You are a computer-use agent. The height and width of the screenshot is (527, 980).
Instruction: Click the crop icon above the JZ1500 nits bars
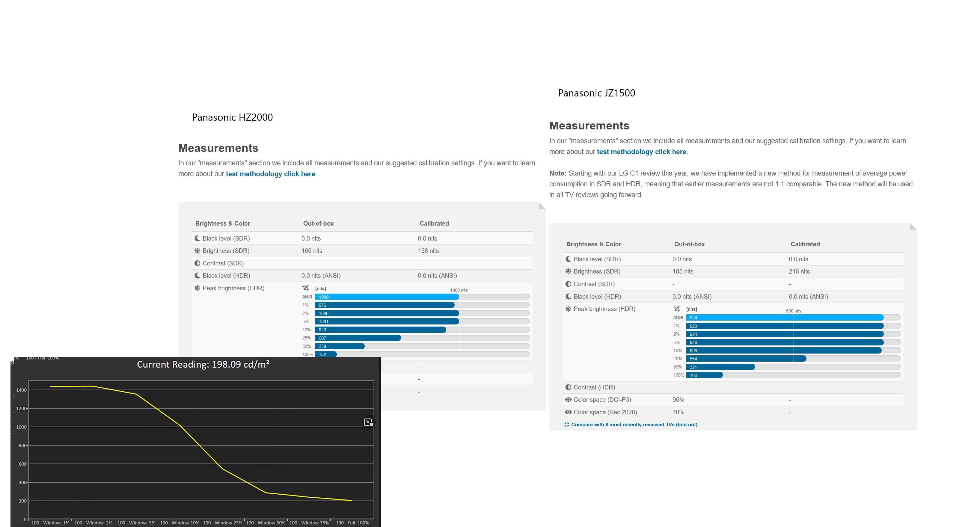[676, 308]
